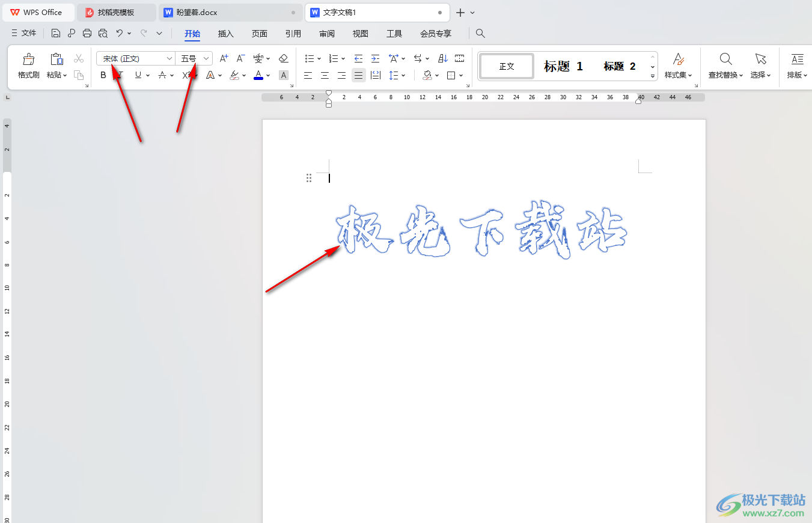Image resolution: width=812 pixels, height=523 pixels.
Task: Click the Distributed alignment icon
Action: tap(376, 75)
